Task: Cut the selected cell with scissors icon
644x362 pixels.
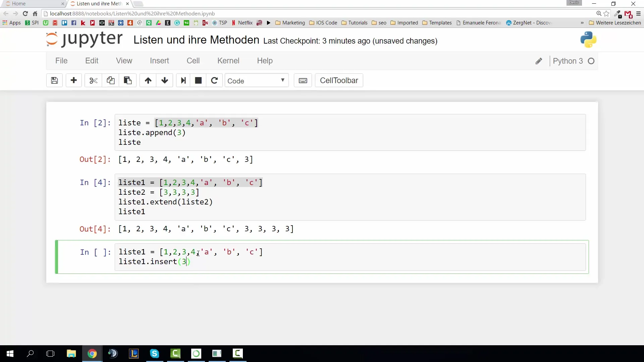Action: pyautogui.click(x=93, y=80)
